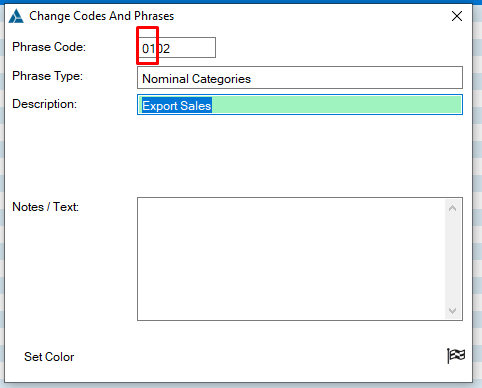
Task: Click empty area right of Phrase Code box
Action: click(x=339, y=48)
